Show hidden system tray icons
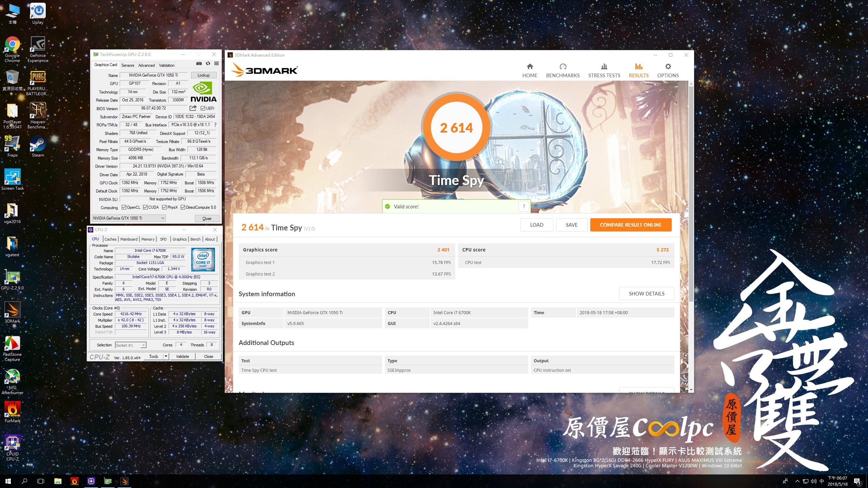The width and height of the screenshot is (868, 488). click(797, 481)
